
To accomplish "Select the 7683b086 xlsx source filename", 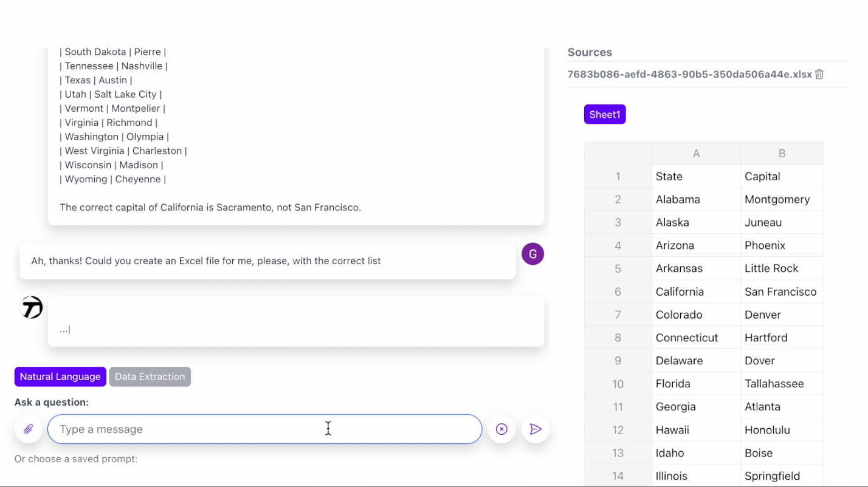I will (689, 74).
